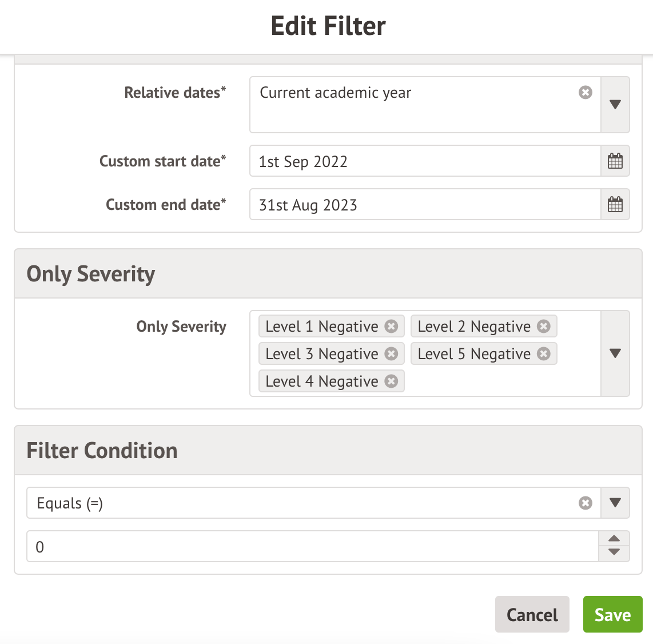The height and width of the screenshot is (644, 653).
Task: Decrease the filter condition value
Action: click(x=614, y=552)
